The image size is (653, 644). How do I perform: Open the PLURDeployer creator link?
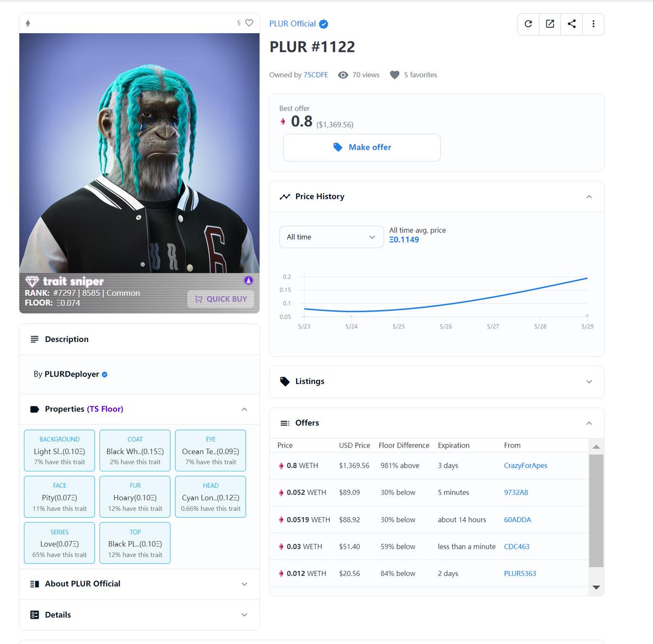click(x=72, y=375)
